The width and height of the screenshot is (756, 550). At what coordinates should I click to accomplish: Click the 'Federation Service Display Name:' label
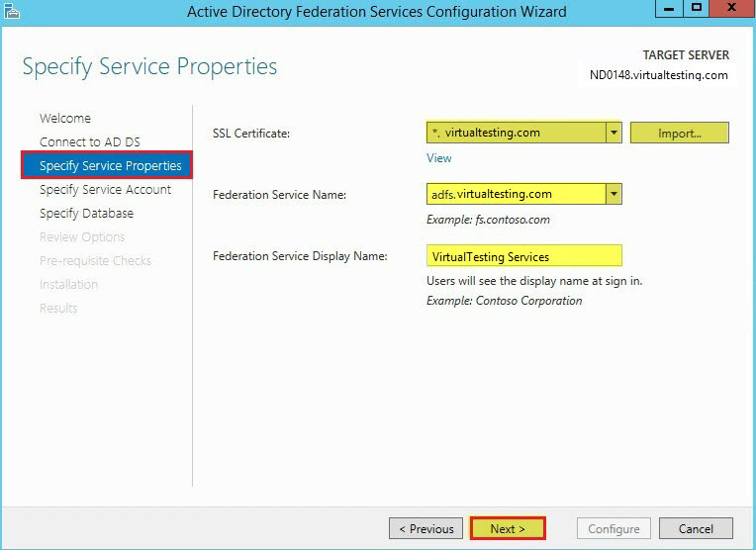300,256
